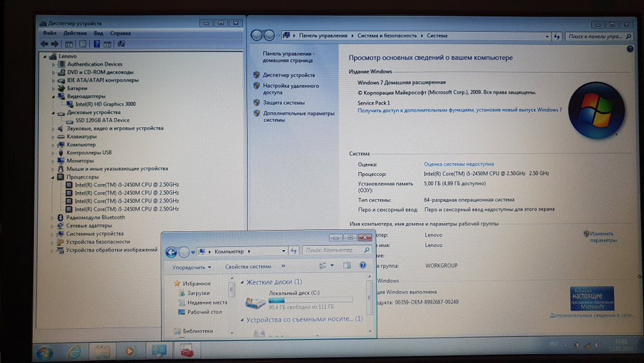The height and width of the screenshot is (363, 644).
Task: Launch Internet Explorer from taskbar
Action: tap(74, 351)
